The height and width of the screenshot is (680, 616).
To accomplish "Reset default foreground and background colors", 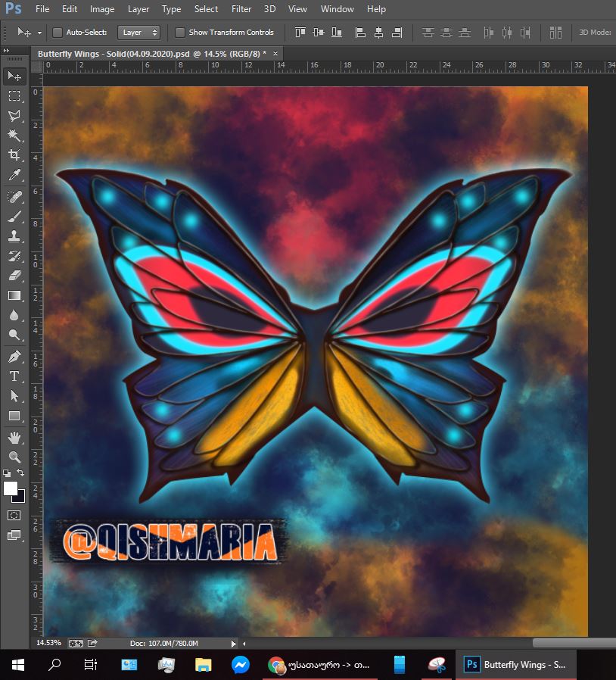I will coord(7,473).
